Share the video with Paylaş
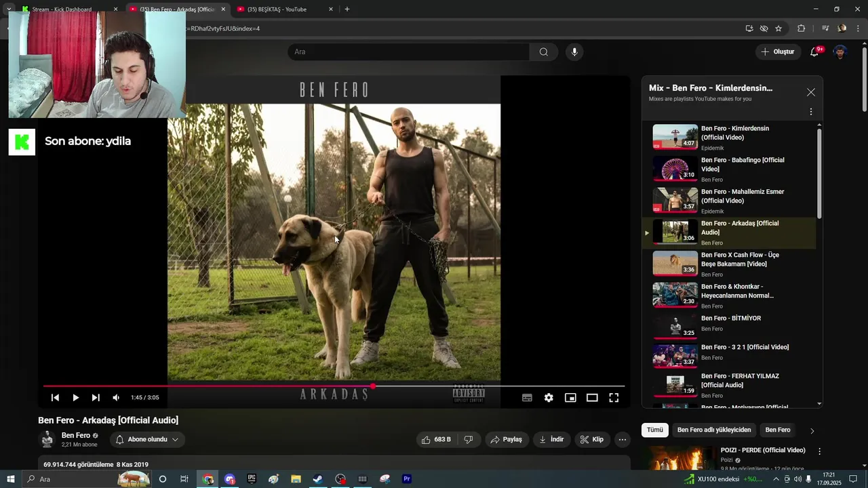 click(507, 439)
